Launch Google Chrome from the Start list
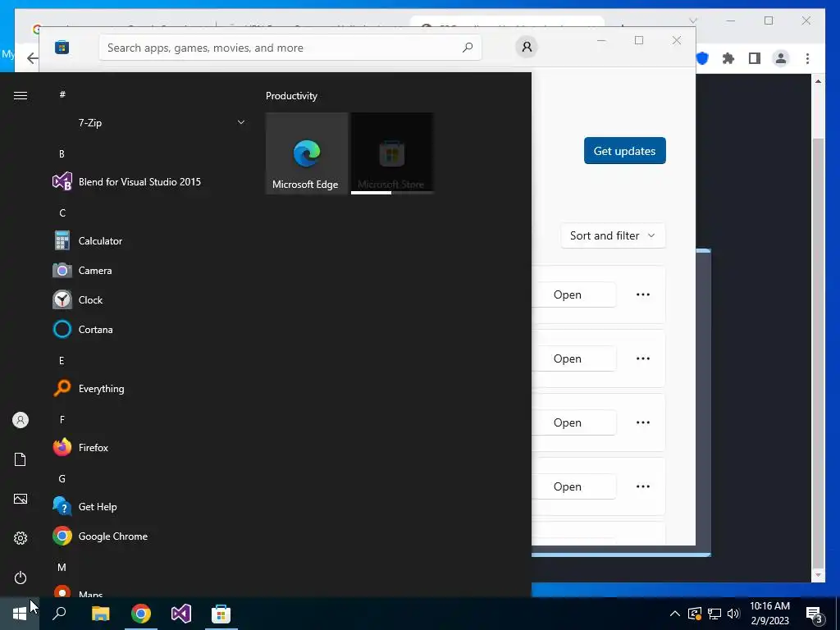840x630 pixels. coord(100,536)
